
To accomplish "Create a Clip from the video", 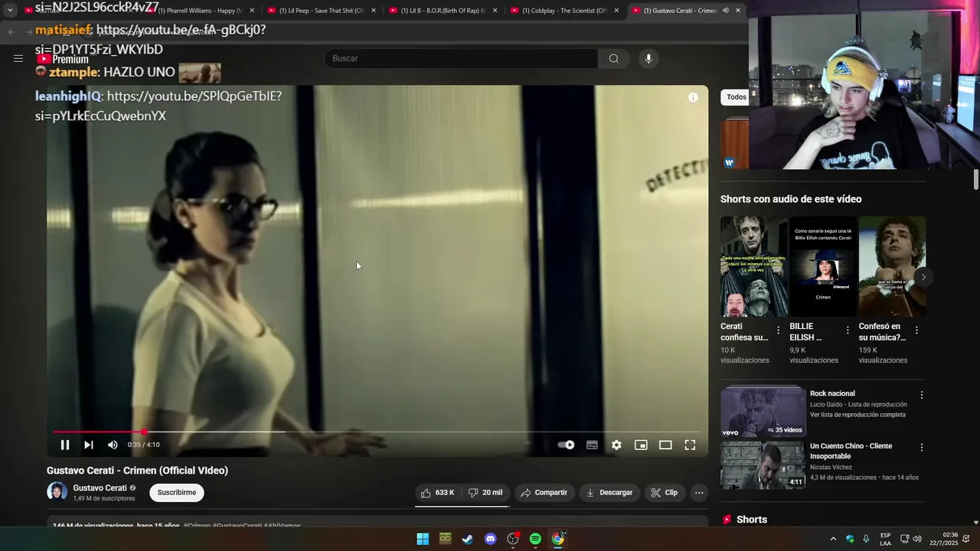I will pyautogui.click(x=665, y=493).
